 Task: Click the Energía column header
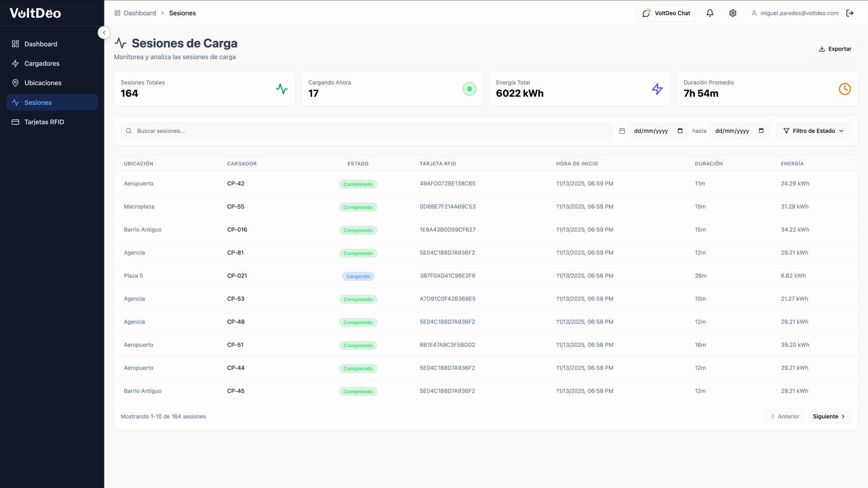[x=792, y=164]
